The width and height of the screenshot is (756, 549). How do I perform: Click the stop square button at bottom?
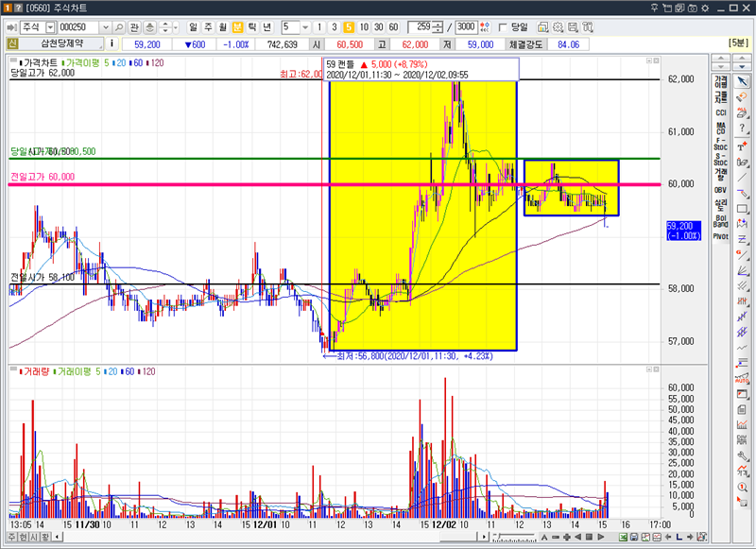point(589,537)
